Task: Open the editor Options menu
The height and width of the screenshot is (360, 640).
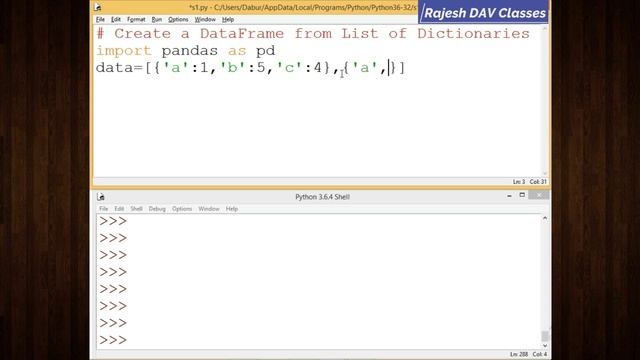Action: (178, 19)
